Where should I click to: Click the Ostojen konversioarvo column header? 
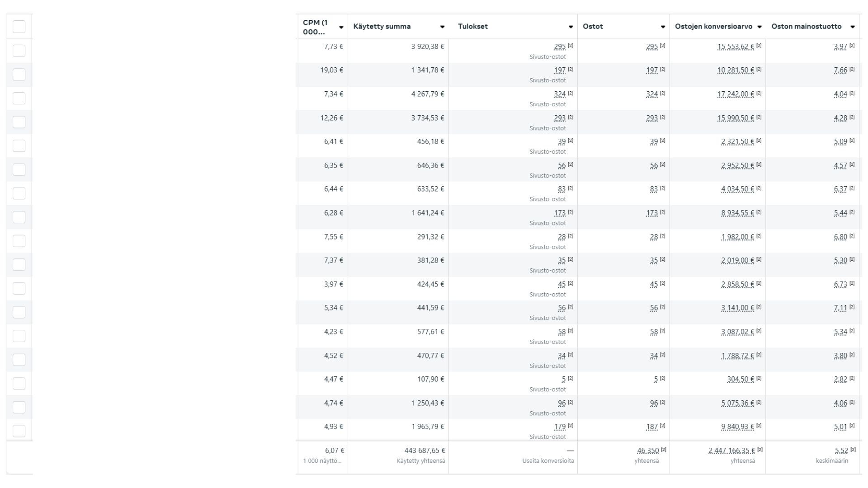click(713, 27)
